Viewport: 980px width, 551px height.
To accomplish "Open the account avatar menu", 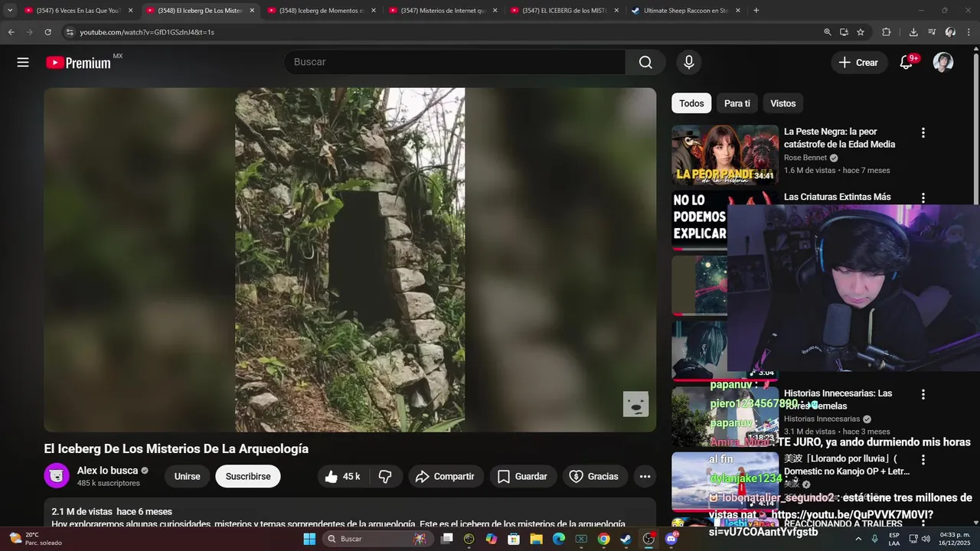I will pos(943,63).
